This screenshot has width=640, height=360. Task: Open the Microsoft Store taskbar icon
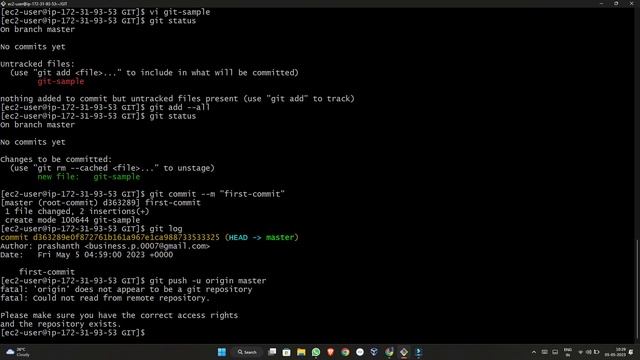tap(287, 352)
